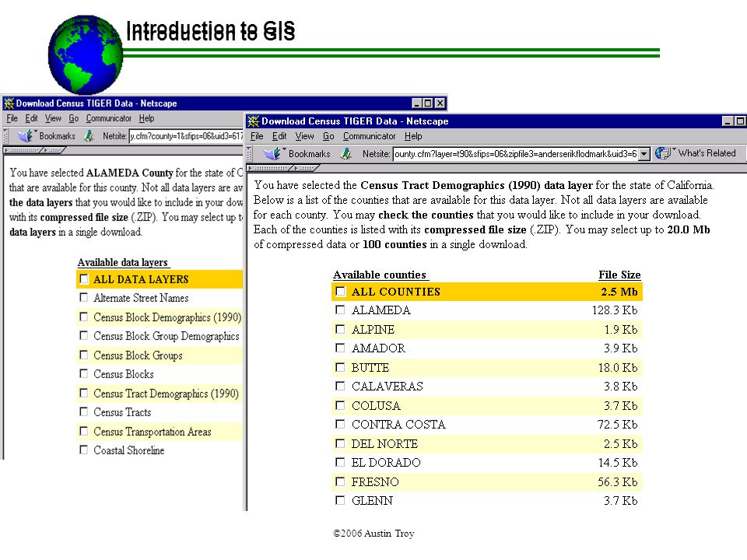Screen dimensions: 747x560
Task: Check the GLENN county checkbox
Action: click(340, 500)
